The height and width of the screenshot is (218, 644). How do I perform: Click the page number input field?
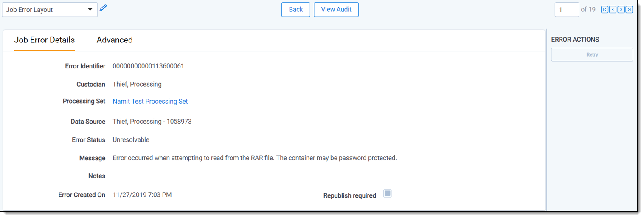click(566, 10)
